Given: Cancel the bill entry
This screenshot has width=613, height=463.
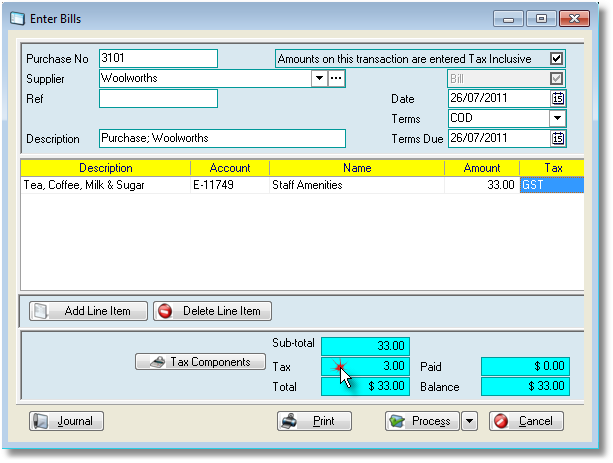Looking at the screenshot, I should [526, 421].
